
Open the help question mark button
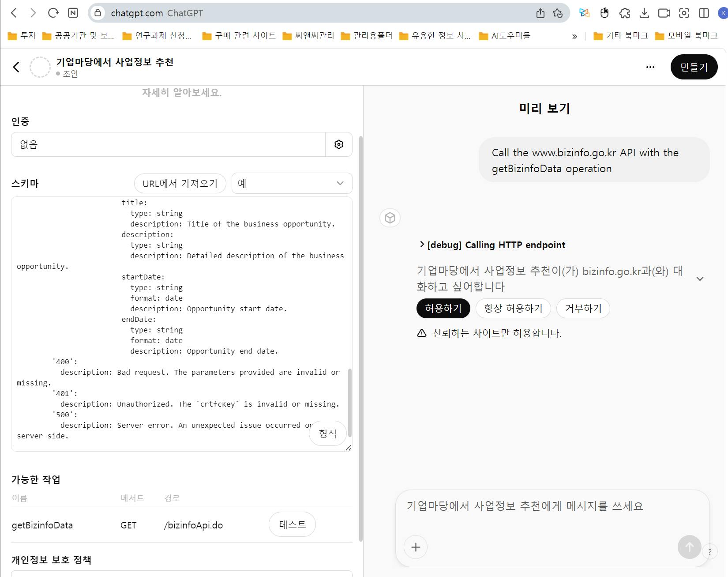point(710,552)
